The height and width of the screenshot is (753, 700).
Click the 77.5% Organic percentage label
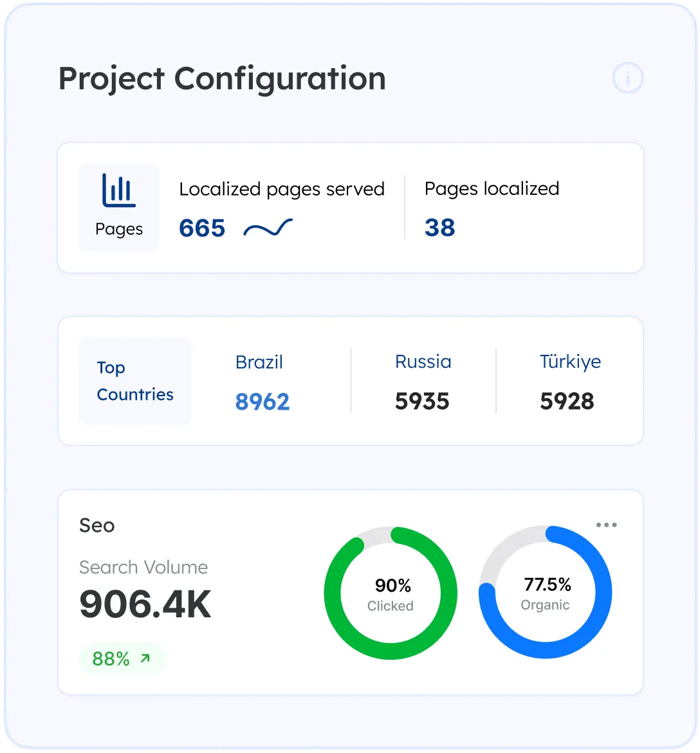[548, 585]
